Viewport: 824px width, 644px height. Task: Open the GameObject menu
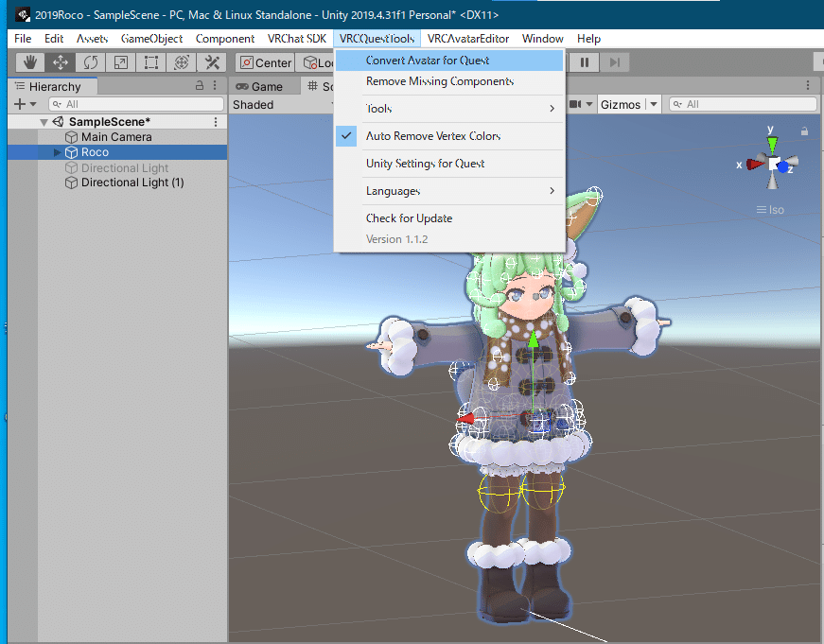(x=151, y=39)
